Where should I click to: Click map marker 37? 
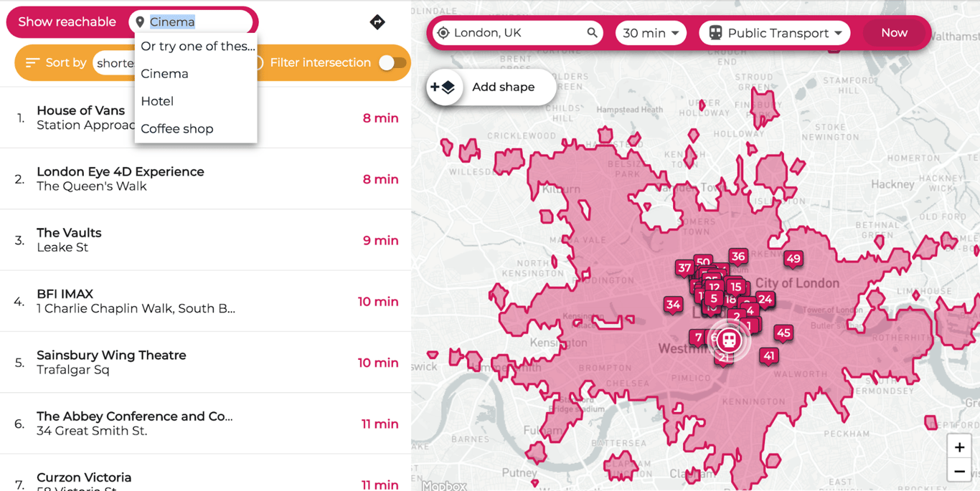[x=684, y=268]
